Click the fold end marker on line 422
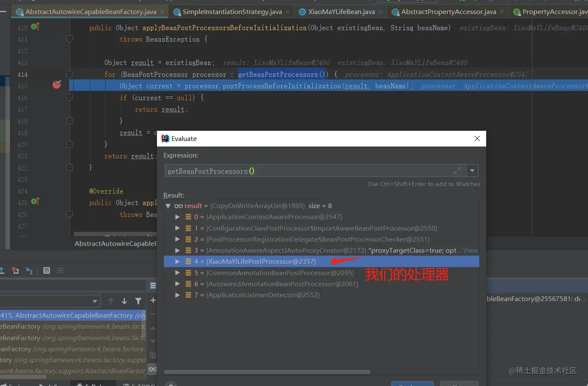The height and width of the screenshot is (386, 588). (70, 168)
